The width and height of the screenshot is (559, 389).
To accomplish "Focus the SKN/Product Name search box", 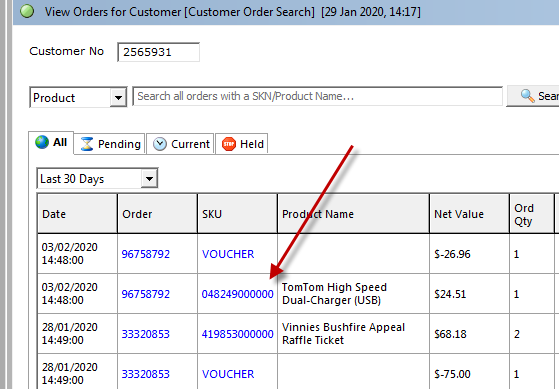I will tap(317, 96).
